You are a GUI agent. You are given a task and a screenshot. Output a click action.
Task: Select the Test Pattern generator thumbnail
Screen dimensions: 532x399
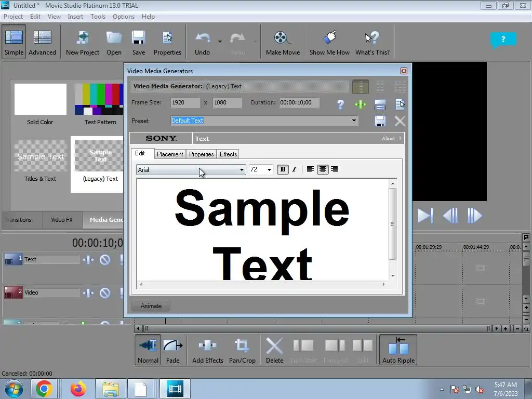(x=99, y=99)
